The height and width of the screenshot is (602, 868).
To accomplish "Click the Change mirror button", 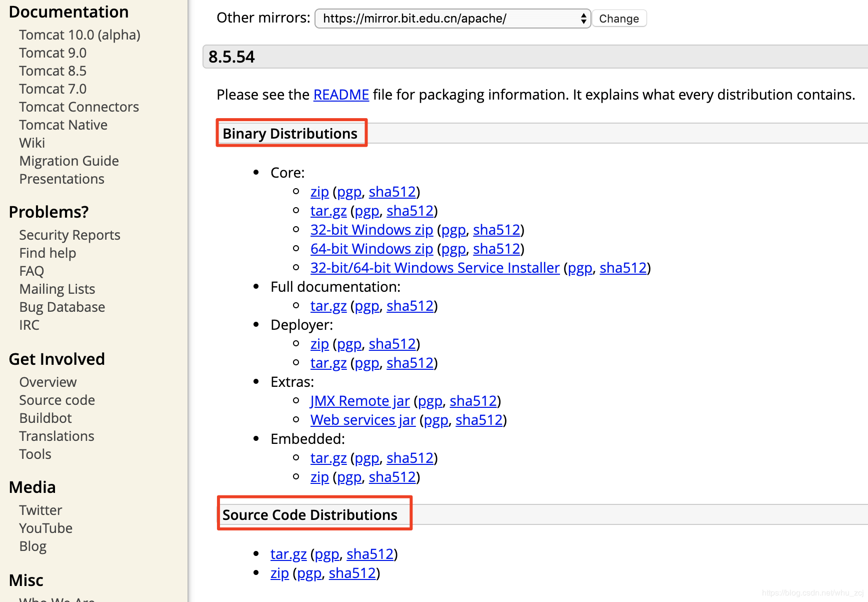I will 619,19.
